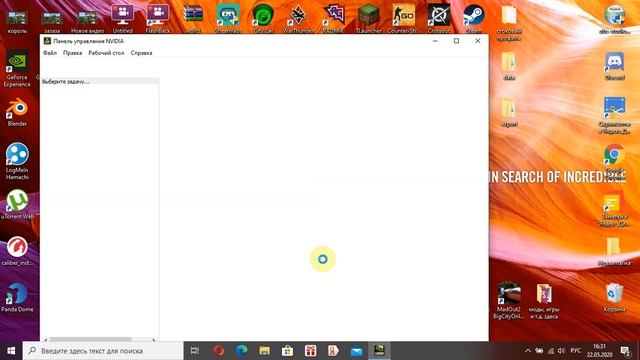Select the Counter-Strike GO desktop icon

click(x=403, y=18)
